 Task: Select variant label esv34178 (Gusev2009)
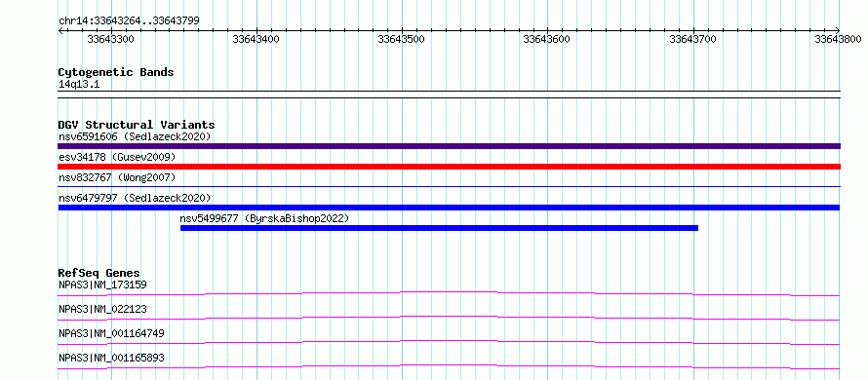[x=117, y=158]
